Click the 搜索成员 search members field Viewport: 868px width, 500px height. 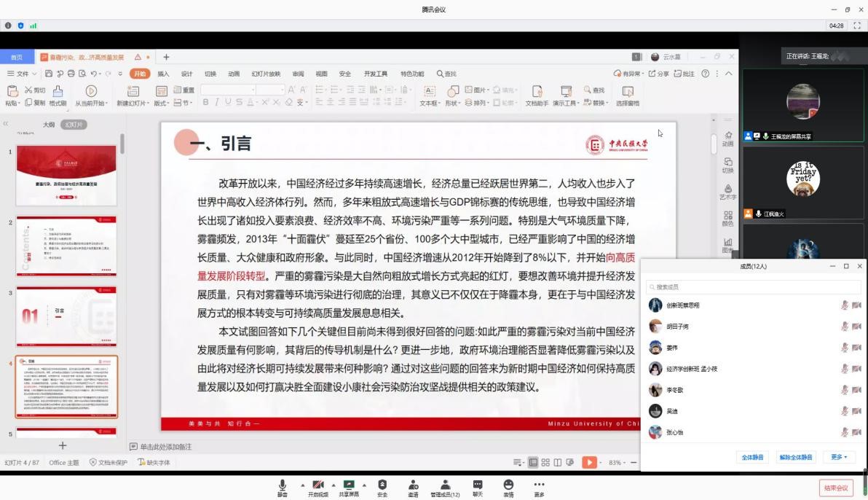point(750,287)
